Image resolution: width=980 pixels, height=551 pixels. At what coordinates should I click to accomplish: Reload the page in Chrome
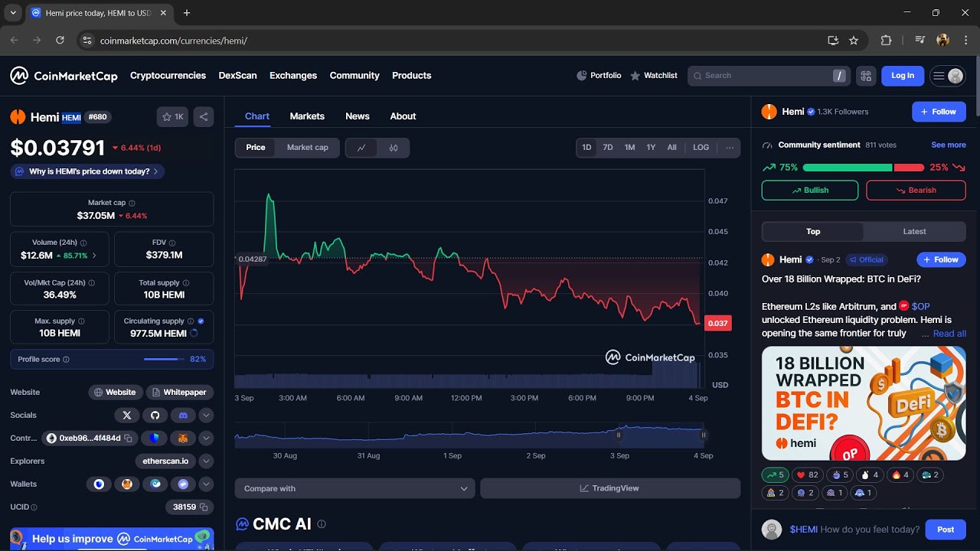(x=60, y=40)
